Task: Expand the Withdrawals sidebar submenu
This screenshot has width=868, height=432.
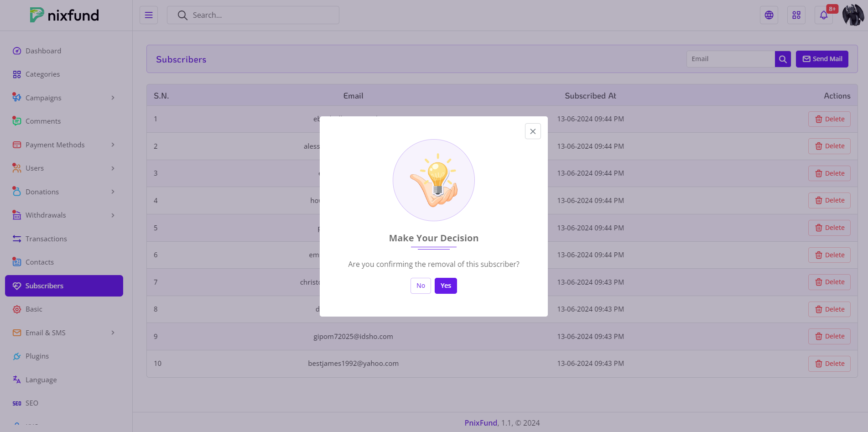Action: 64,215
